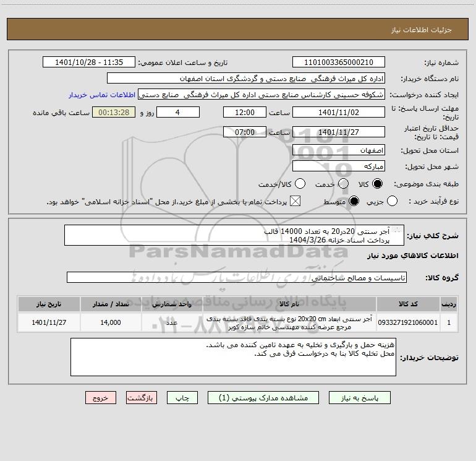Toggle the Islamic treasury payment checkbox
The height and width of the screenshot is (461, 476).
tap(295, 201)
